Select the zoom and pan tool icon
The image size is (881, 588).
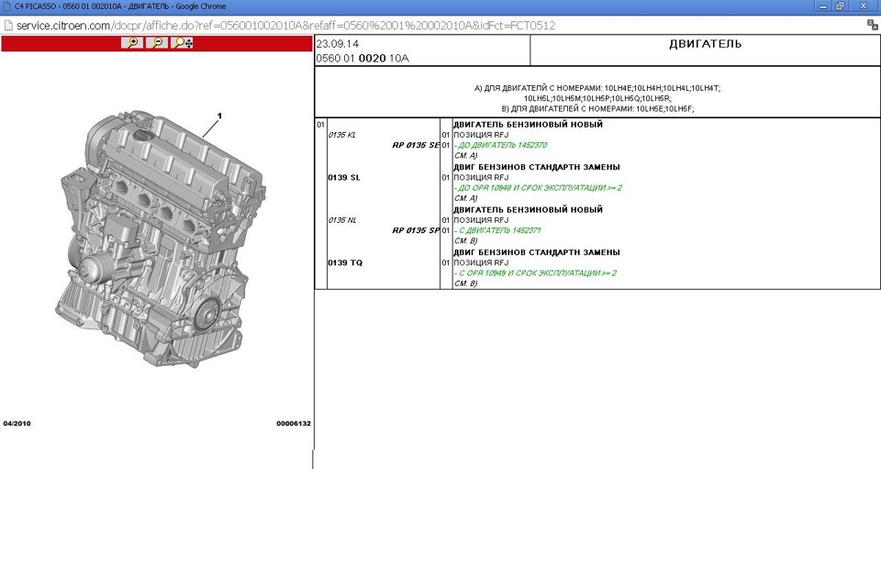pos(182,43)
